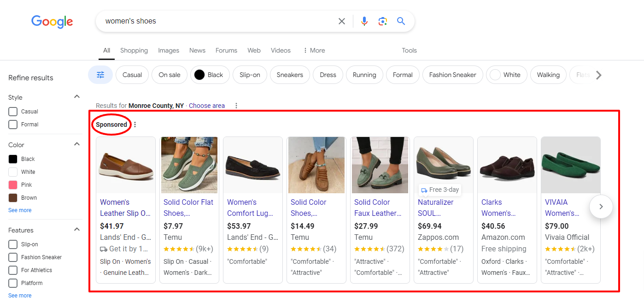Screen dimensions: 644x303
Task: Open search Tools
Action: coord(409,50)
